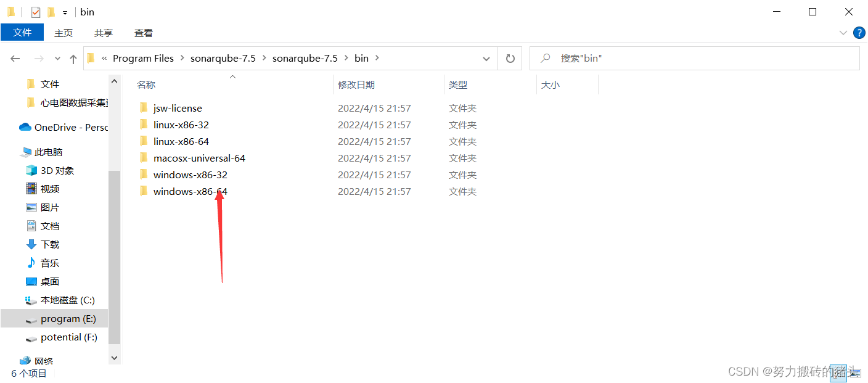Open 桌面 in navigation pane
868x383 pixels.
coord(50,281)
